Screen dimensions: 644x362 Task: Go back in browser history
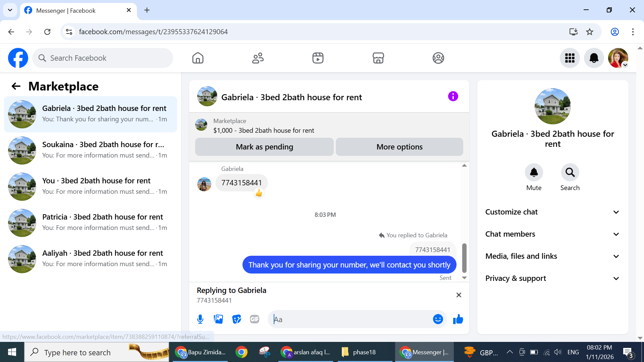(x=11, y=32)
